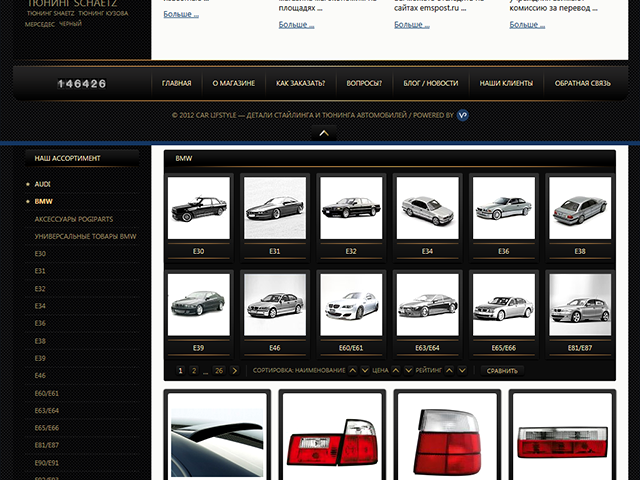Select E60/E61 in the sidebar list
The width and height of the screenshot is (640, 480).
[47, 393]
